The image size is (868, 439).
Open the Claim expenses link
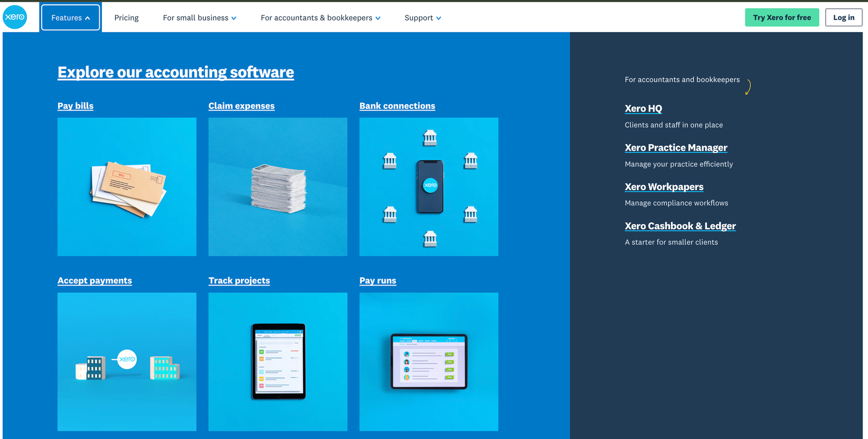point(241,106)
